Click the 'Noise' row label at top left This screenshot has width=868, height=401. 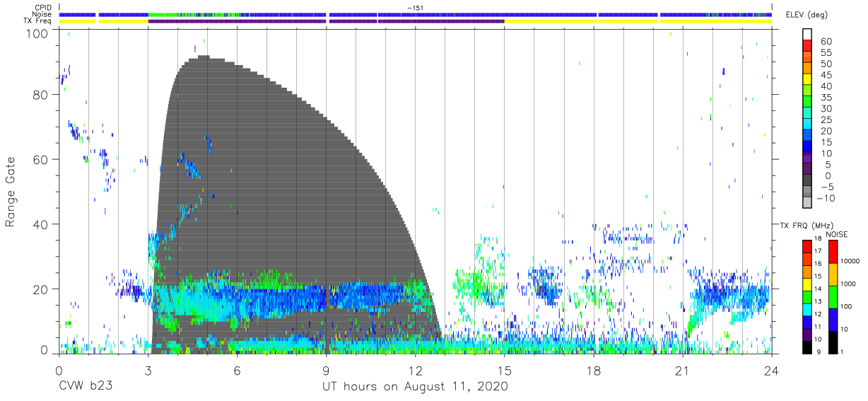click(x=43, y=14)
